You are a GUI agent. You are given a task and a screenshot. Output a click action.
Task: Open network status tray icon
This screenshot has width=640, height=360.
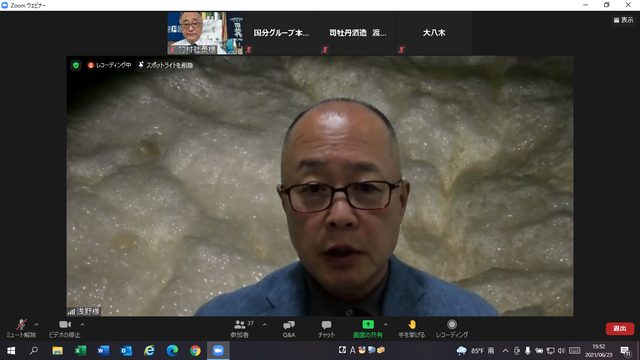pos(550,351)
